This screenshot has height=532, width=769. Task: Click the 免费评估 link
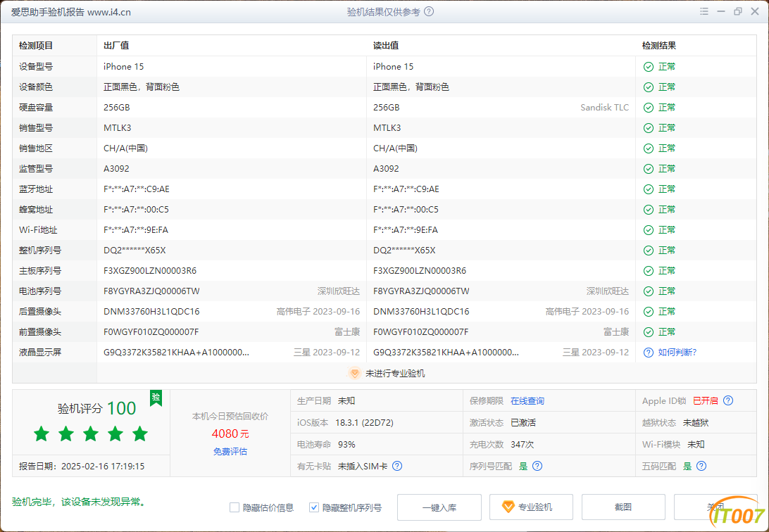(x=230, y=451)
